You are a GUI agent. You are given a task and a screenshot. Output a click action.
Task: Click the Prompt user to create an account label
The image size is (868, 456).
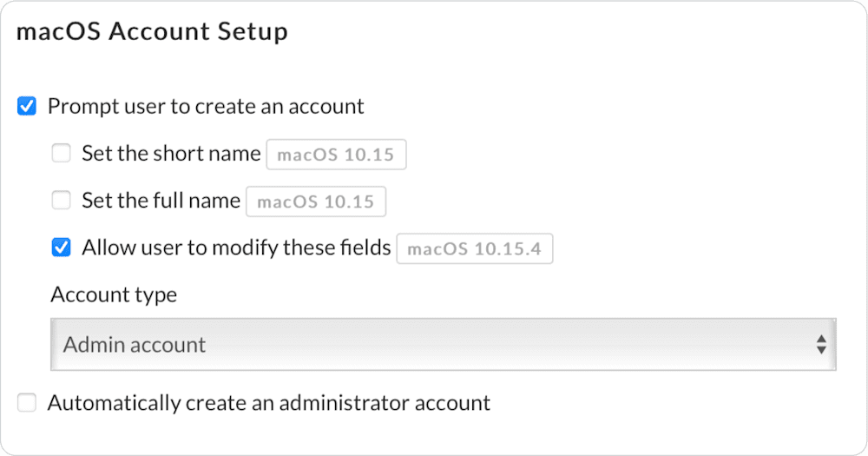coord(206,107)
